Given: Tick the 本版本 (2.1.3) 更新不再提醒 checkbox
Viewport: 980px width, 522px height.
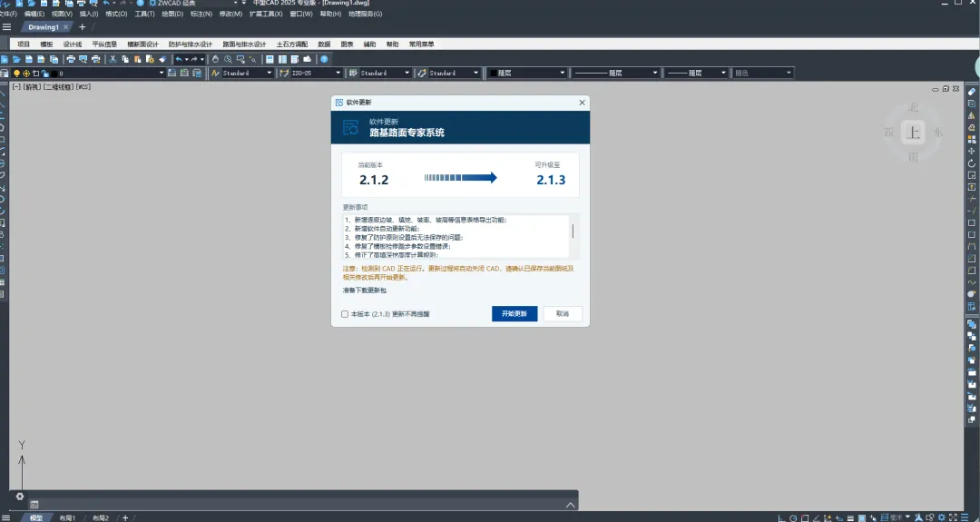Looking at the screenshot, I should (x=345, y=314).
